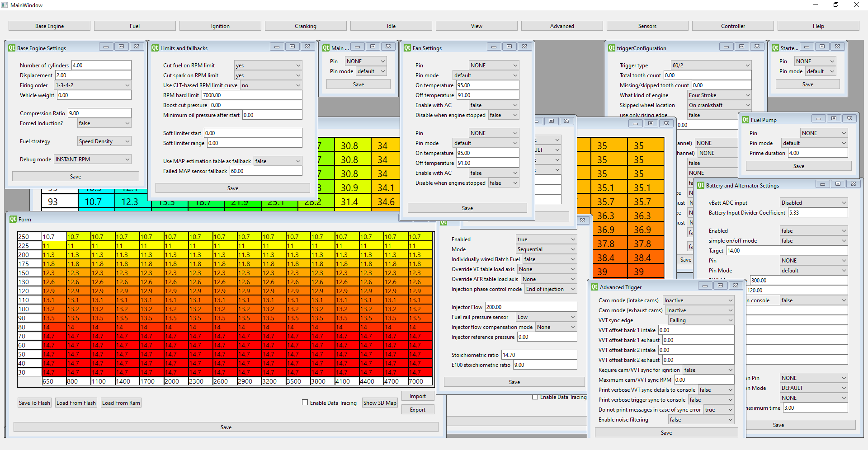Viewport: 868px width, 450px height.
Task: Expand Use MAP estimation table as fallback dropdown
Action: (x=278, y=161)
